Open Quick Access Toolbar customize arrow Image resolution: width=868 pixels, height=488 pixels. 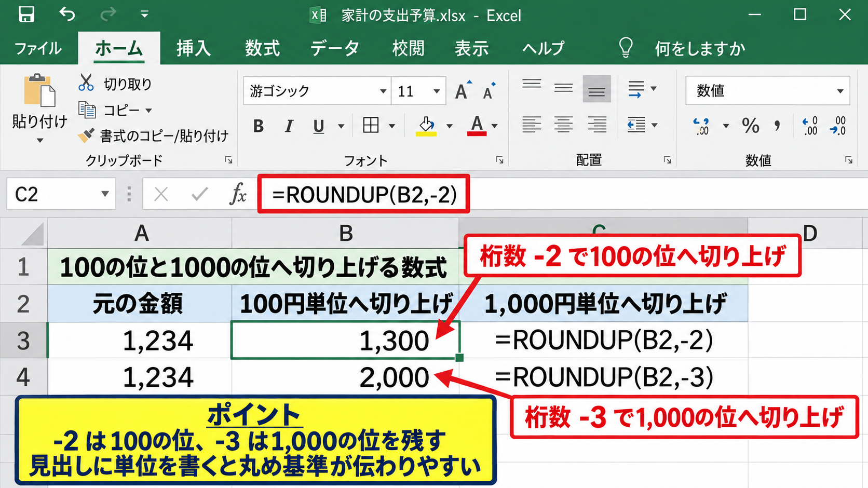click(144, 14)
